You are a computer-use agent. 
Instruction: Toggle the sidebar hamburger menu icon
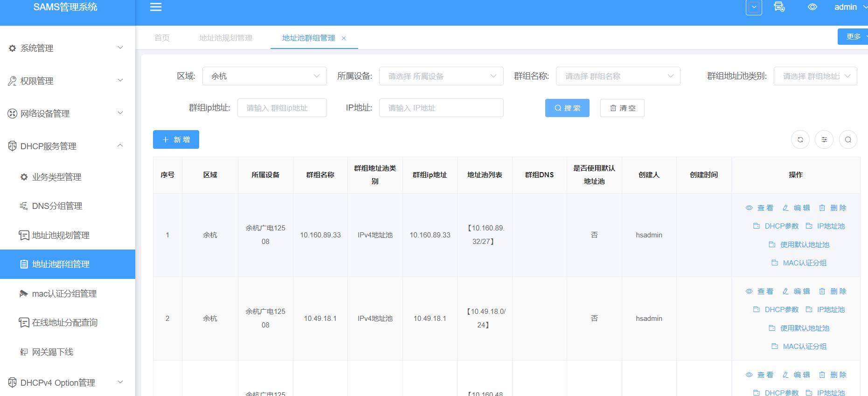point(156,7)
